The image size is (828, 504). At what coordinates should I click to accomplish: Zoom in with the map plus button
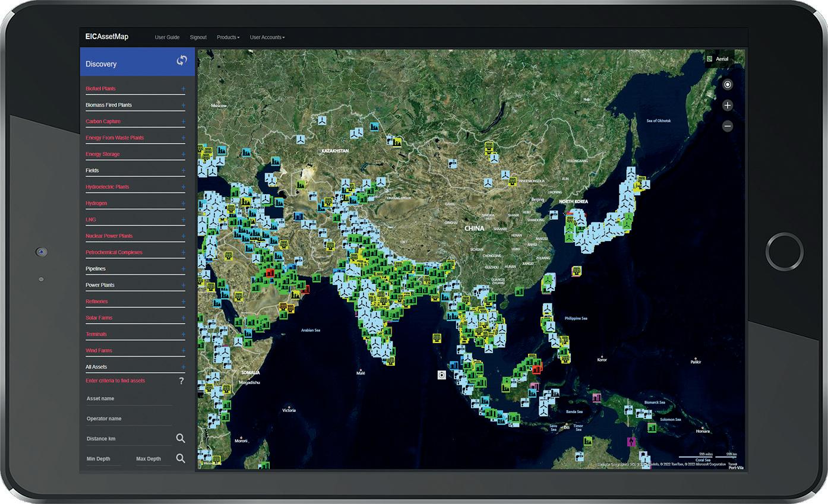coord(728,105)
